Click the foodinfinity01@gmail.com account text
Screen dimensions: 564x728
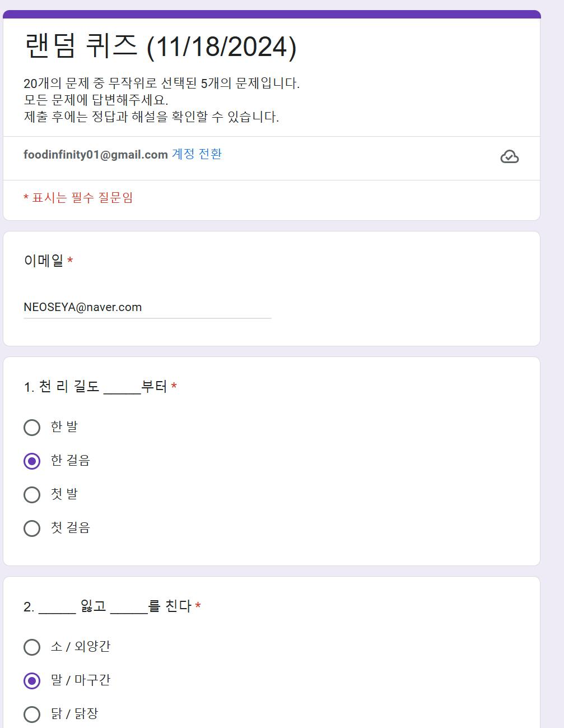[96, 155]
